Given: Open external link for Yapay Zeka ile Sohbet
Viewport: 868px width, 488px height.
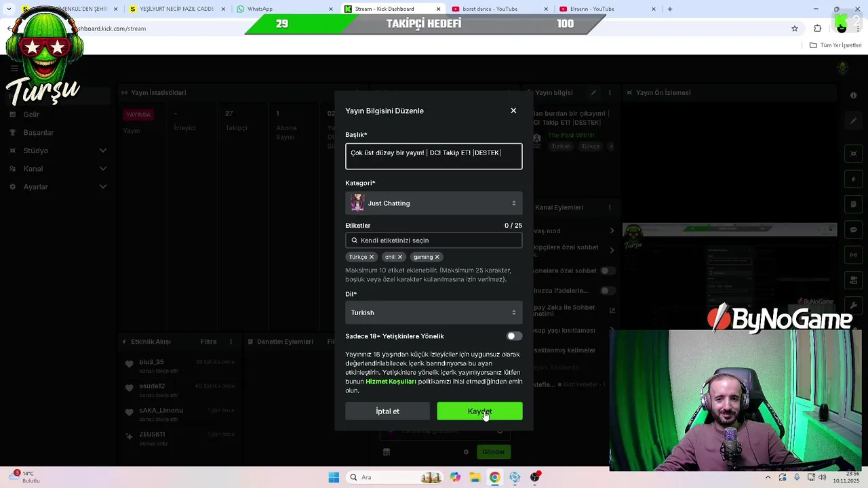Looking at the screenshot, I should click(x=612, y=311).
